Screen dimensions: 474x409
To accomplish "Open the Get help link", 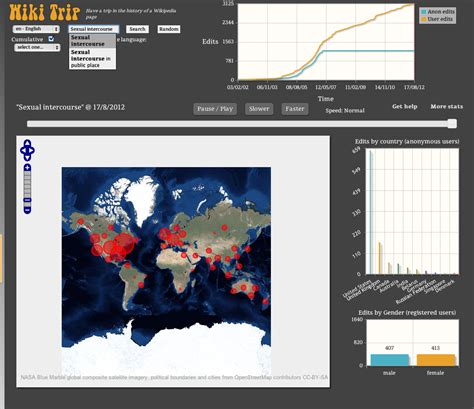I will click(x=405, y=106).
